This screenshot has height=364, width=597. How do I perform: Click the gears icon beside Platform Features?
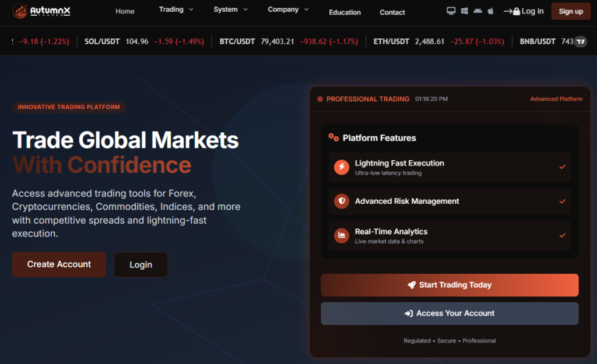(333, 137)
